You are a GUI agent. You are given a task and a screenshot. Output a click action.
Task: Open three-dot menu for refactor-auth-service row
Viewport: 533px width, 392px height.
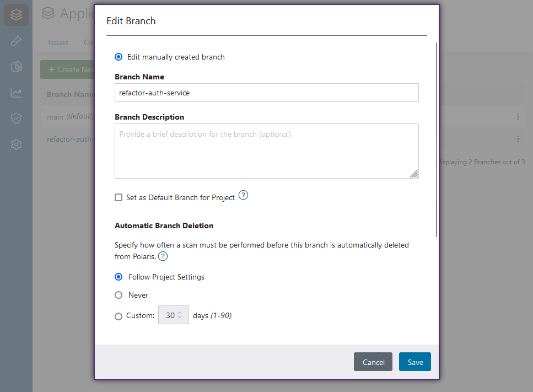[518, 139]
